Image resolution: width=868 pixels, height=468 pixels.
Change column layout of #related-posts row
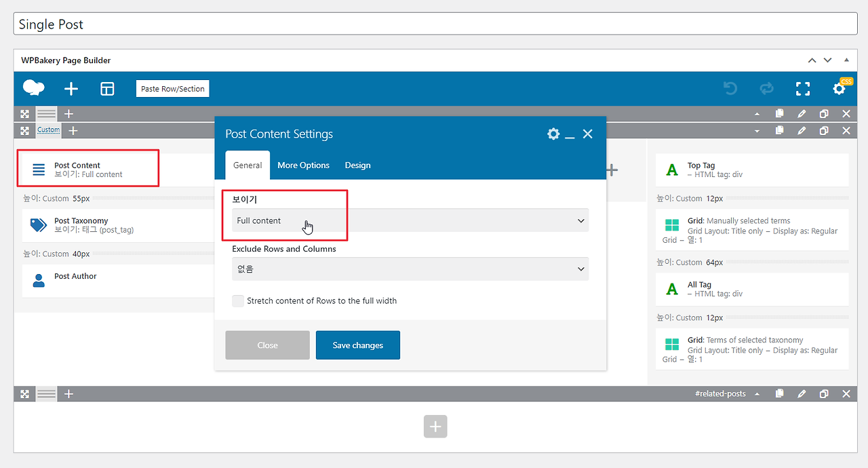click(x=47, y=394)
